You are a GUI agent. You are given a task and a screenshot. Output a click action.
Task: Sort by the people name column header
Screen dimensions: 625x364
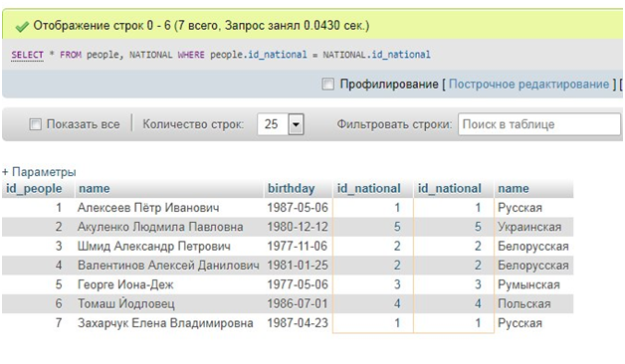tap(95, 188)
